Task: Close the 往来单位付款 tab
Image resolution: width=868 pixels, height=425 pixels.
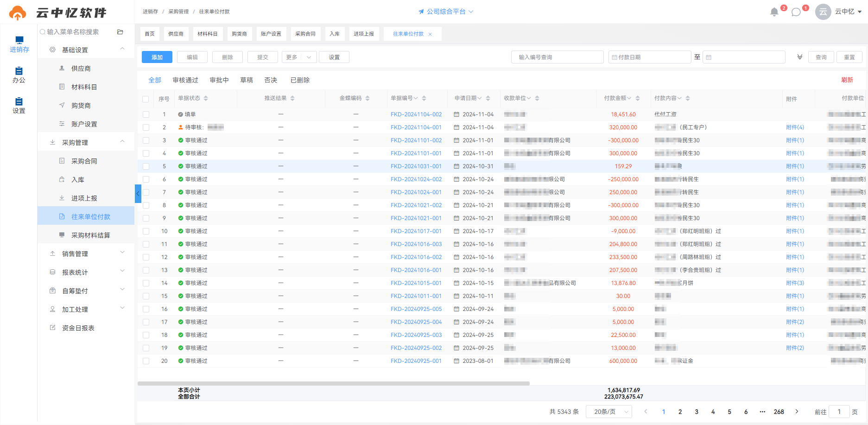Action: [x=430, y=34]
